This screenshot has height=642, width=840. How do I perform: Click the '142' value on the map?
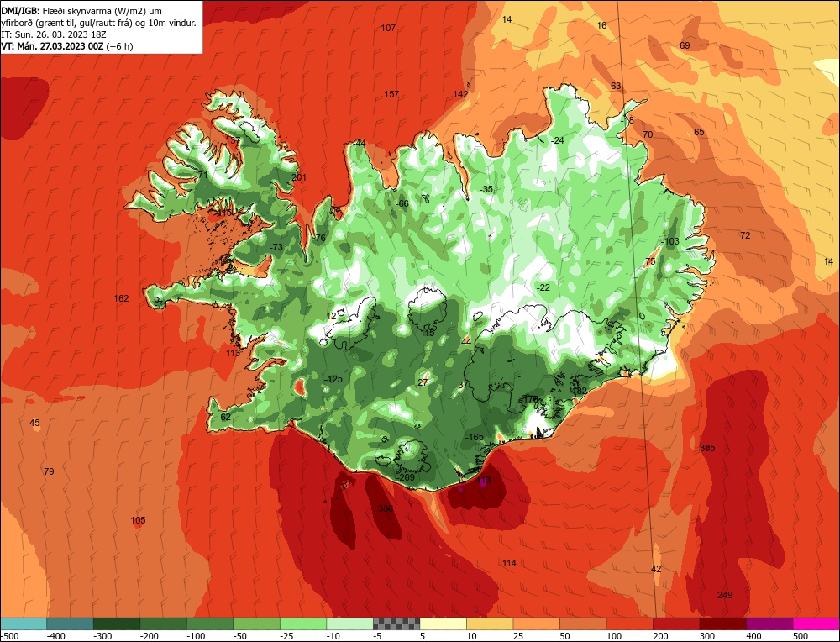click(x=460, y=94)
